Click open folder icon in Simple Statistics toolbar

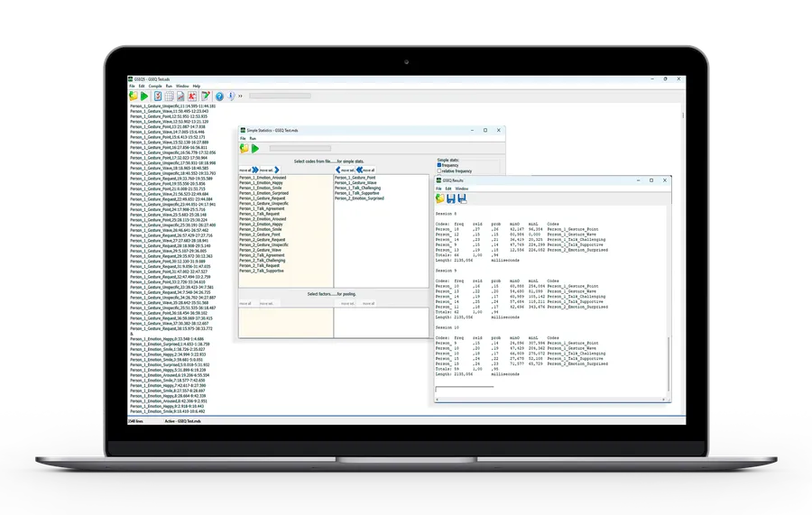[245, 149]
